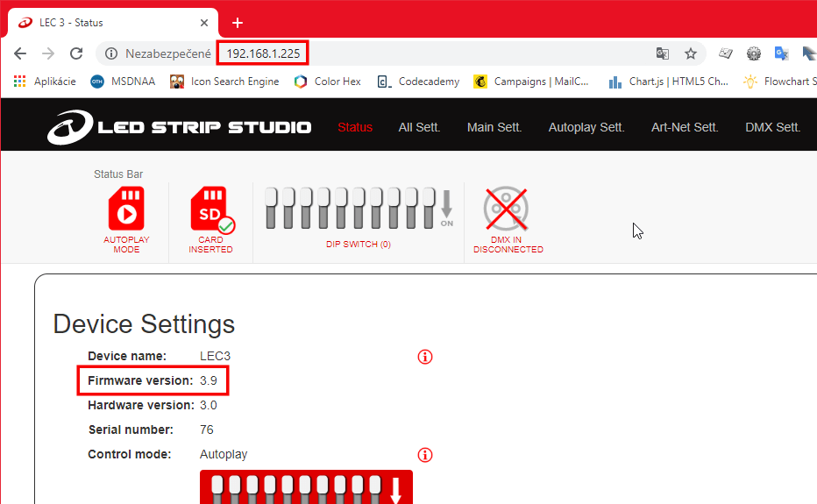The image size is (817, 504).
Task: Open the Aplikácie apps grid icon
Action: pos(20,82)
